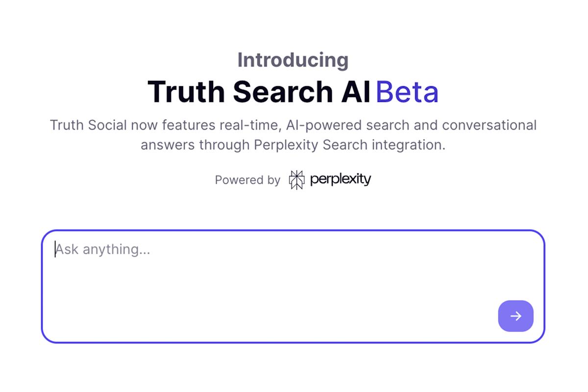Click the 'Beta' label text
This screenshot has height=392, width=588.
click(x=407, y=91)
